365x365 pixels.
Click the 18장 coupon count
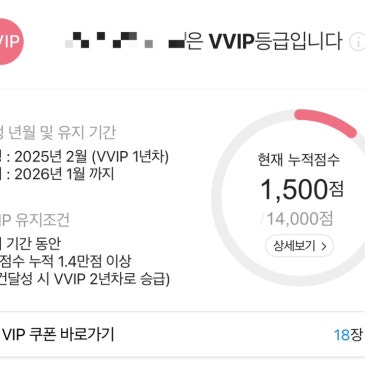(348, 335)
